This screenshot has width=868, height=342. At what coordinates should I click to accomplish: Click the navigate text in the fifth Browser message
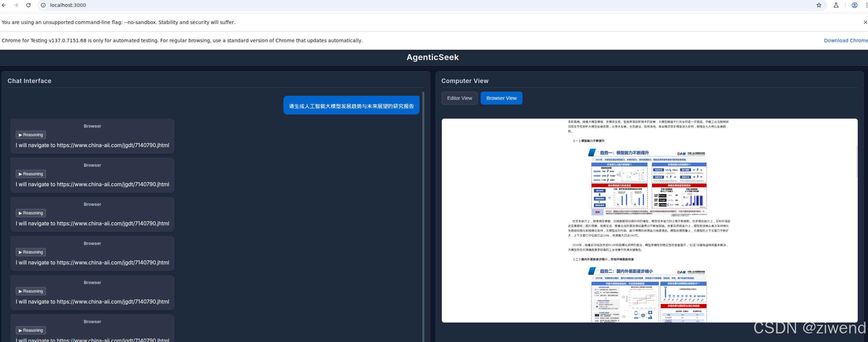(92, 302)
